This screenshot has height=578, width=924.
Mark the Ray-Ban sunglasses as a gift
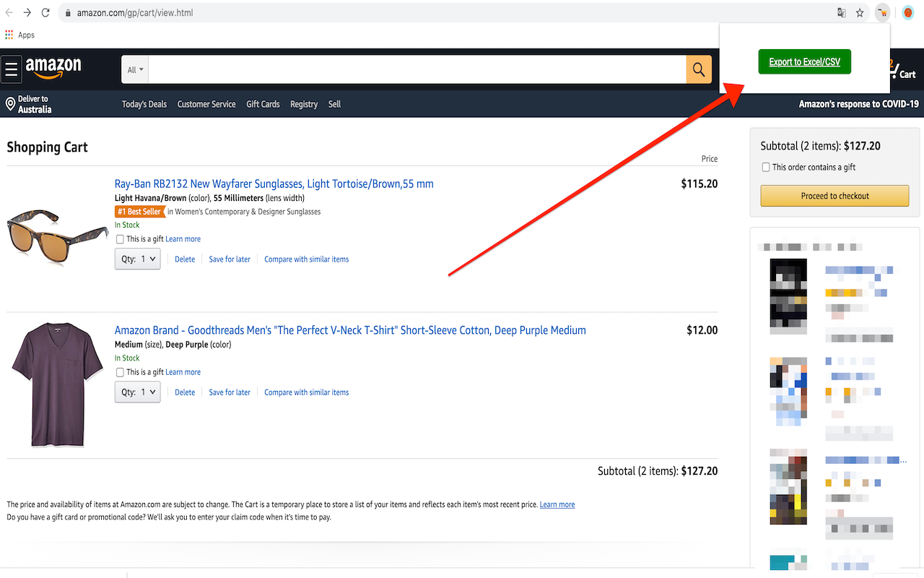coord(120,239)
